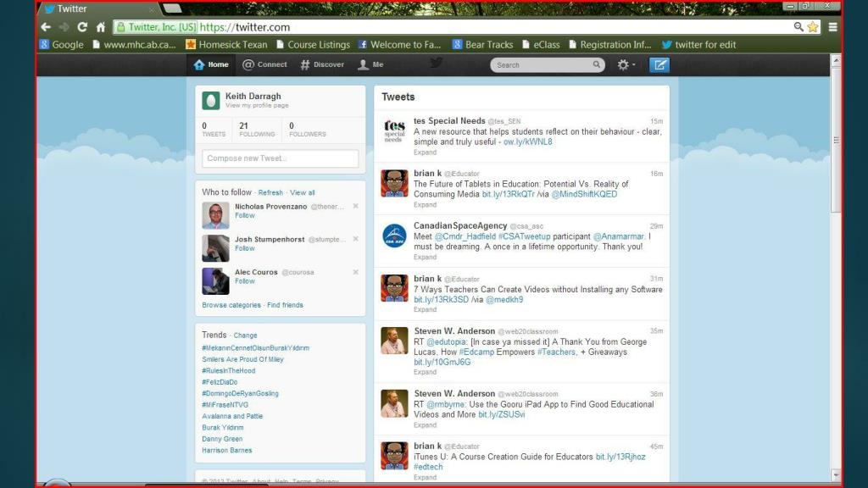Click the zoom magnifier icon in address bar
The width and height of the screenshot is (868, 488).
click(x=798, y=26)
